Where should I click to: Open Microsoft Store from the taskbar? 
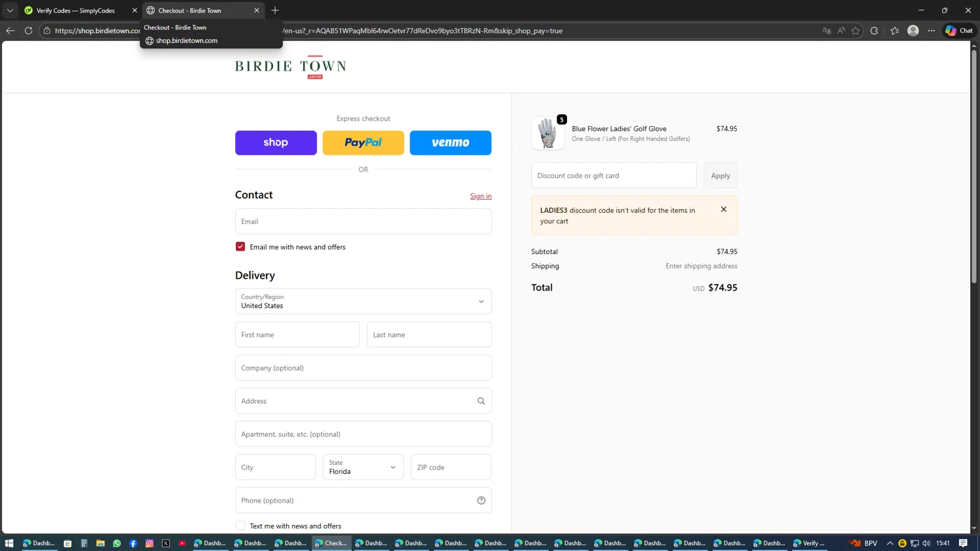67,543
